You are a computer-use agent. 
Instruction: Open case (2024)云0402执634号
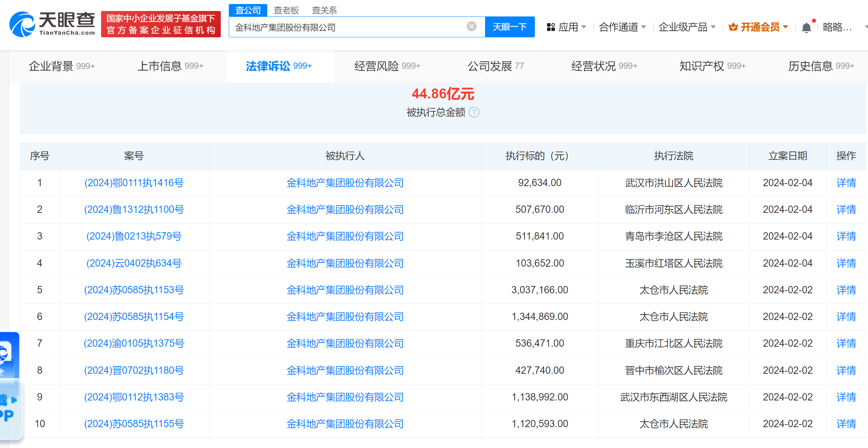click(134, 263)
